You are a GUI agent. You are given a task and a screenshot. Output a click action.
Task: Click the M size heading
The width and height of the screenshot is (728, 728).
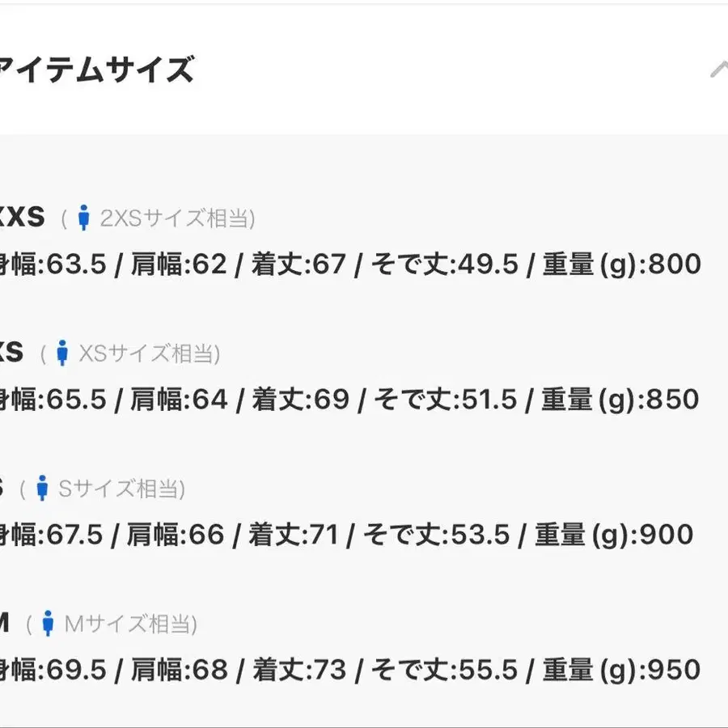click(4, 623)
